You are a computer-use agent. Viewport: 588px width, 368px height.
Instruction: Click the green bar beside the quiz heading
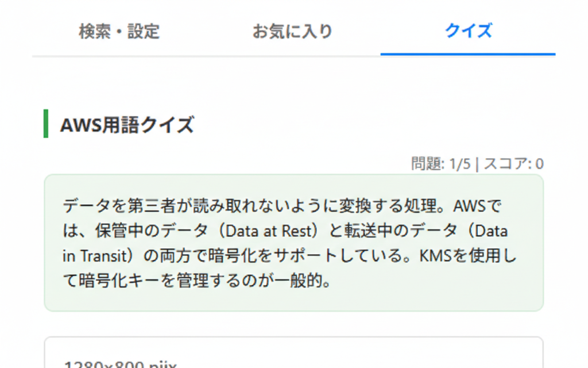coord(46,124)
